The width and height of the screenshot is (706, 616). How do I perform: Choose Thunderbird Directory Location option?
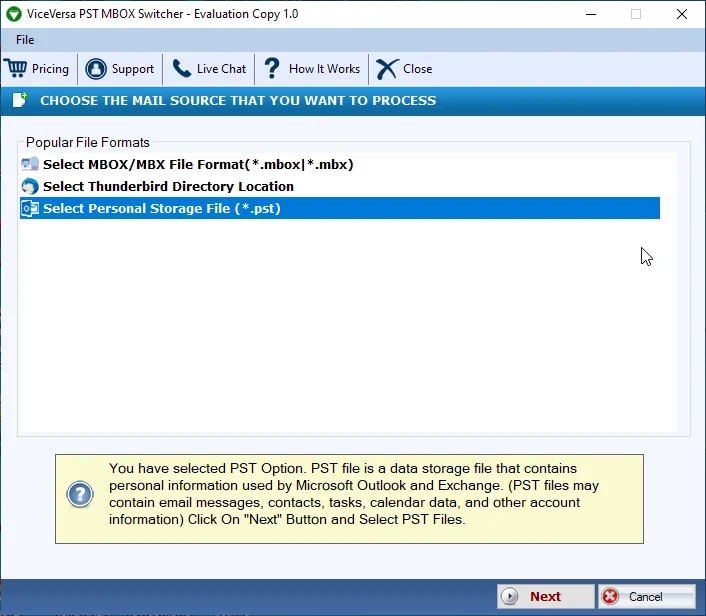coord(168,186)
